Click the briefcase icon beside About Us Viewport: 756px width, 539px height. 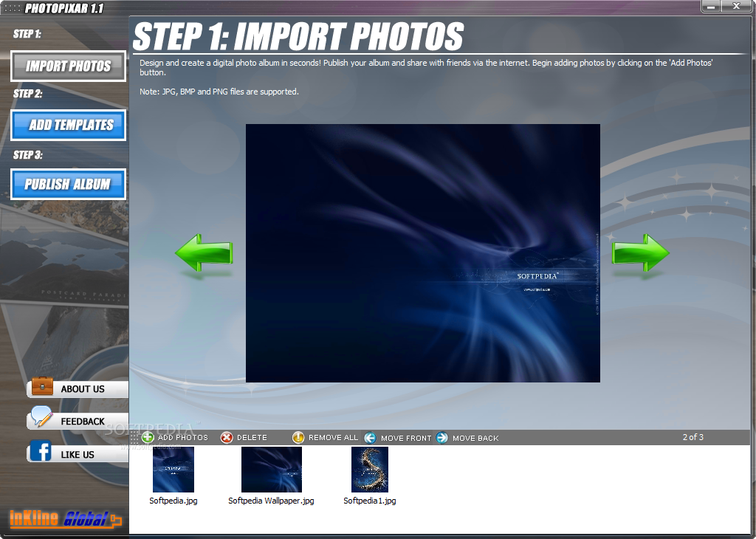[x=42, y=386]
